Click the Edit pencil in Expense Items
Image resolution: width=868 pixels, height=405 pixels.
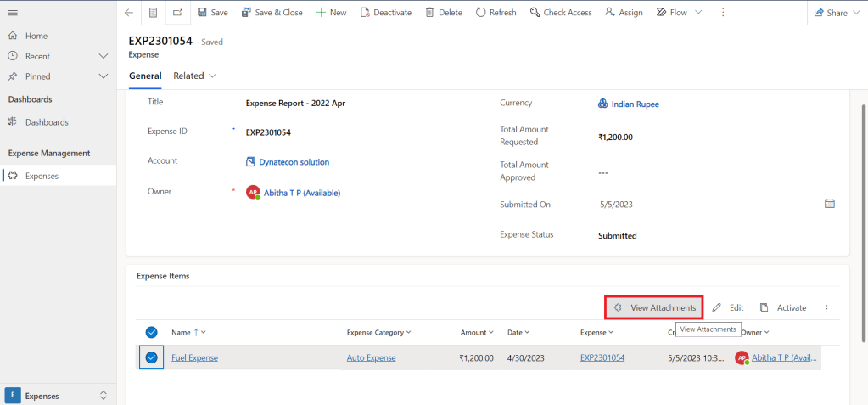(728, 307)
